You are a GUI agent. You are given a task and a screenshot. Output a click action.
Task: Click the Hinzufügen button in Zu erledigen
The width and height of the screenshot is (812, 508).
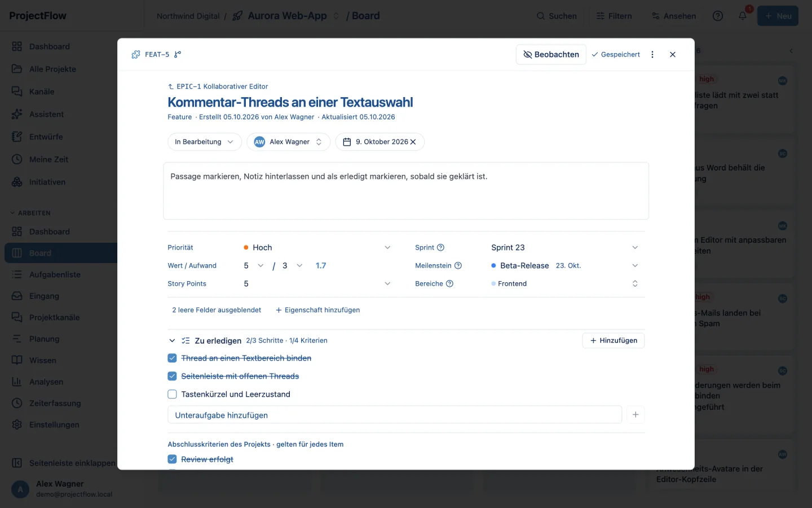613,340
